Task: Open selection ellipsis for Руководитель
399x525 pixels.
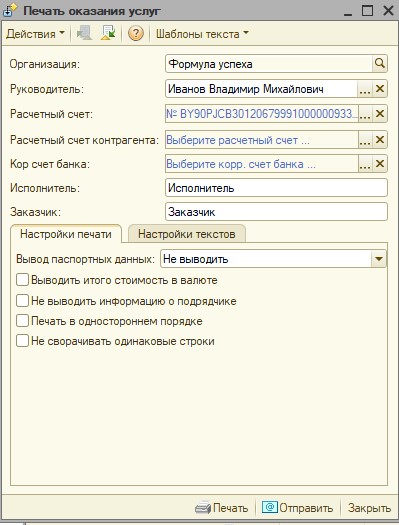Action: 365,89
